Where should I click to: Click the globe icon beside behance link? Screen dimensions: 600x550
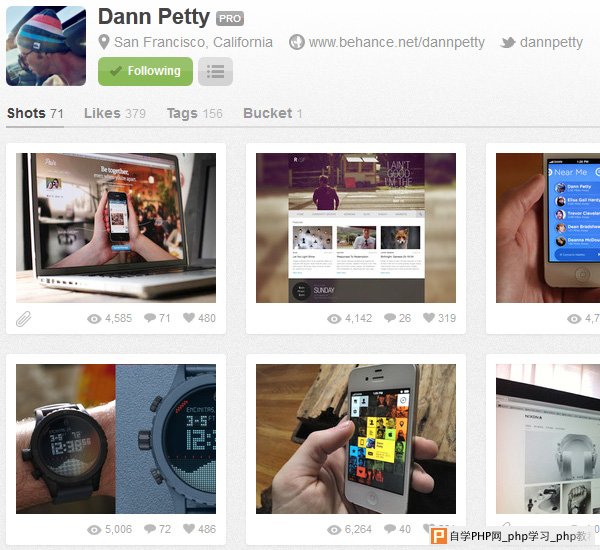click(297, 42)
